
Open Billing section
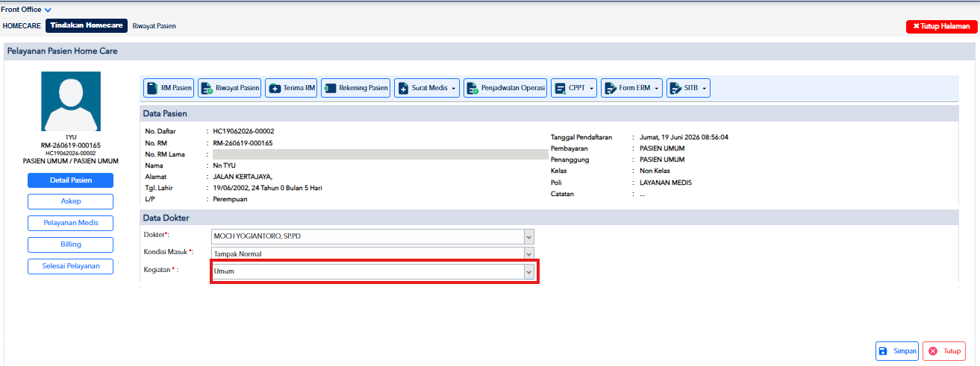tap(70, 244)
